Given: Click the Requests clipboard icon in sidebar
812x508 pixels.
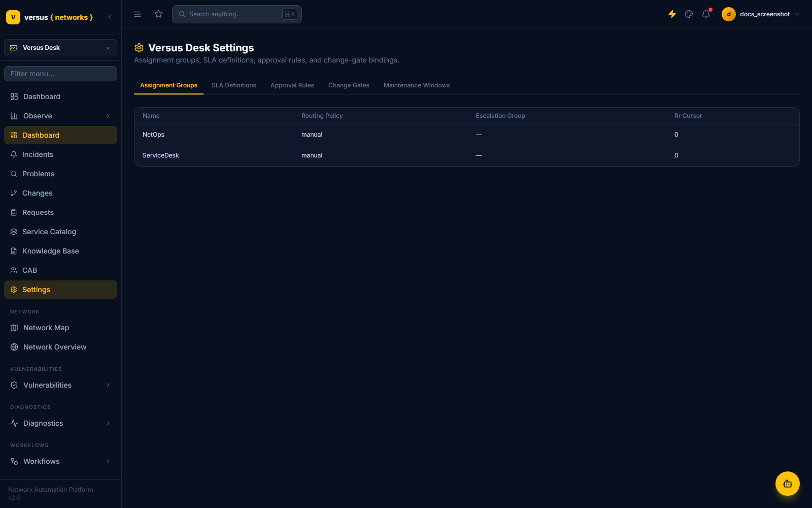Looking at the screenshot, I should (x=14, y=212).
